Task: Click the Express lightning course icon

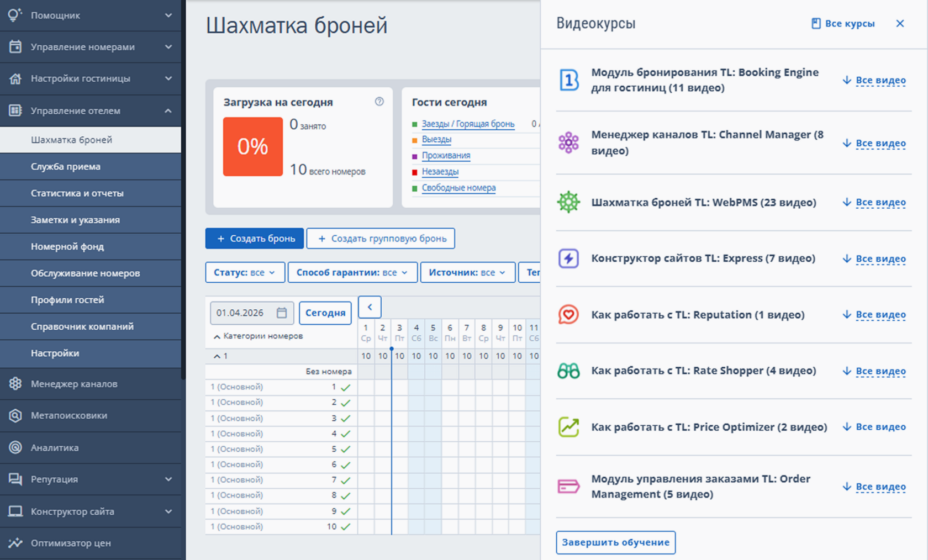Action: tap(568, 258)
